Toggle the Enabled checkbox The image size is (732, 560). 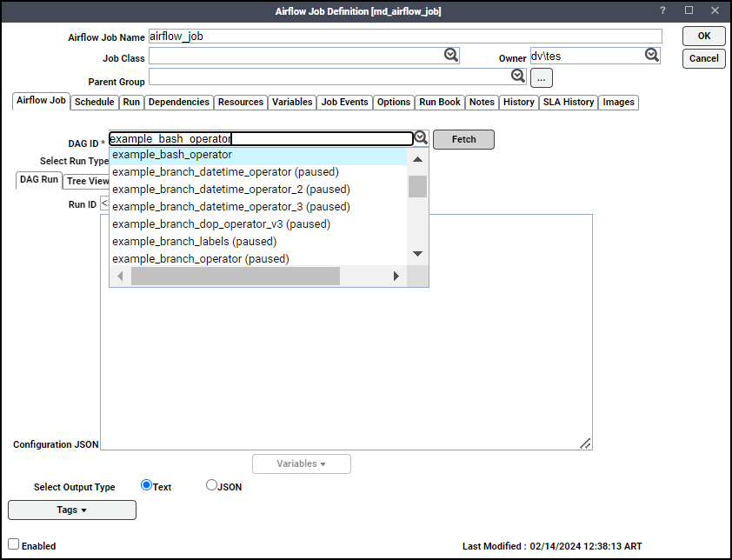pyautogui.click(x=14, y=544)
